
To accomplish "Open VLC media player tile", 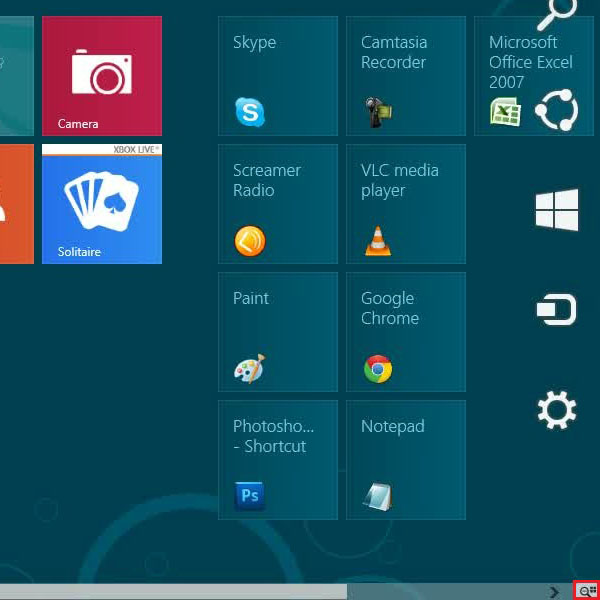I will click(x=406, y=204).
